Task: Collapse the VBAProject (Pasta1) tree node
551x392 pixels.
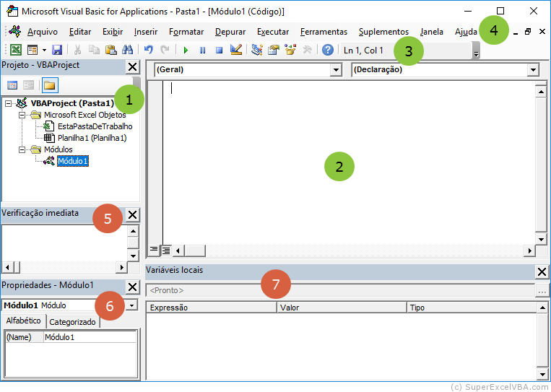Action: 9,103
